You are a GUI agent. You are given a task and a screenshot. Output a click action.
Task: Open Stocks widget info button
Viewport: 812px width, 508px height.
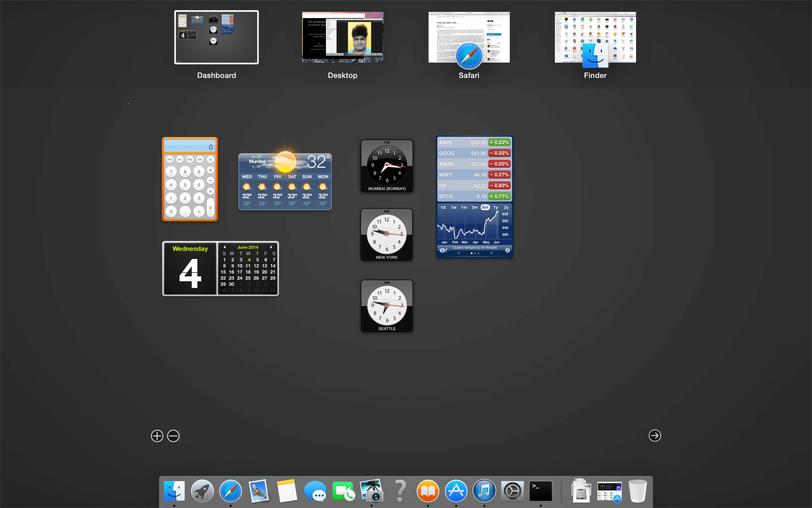(507, 250)
